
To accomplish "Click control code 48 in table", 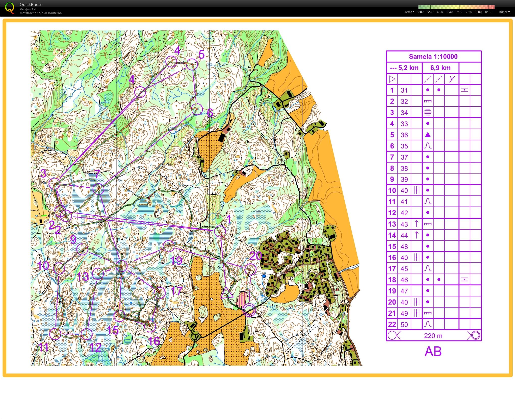I will 404,246.
